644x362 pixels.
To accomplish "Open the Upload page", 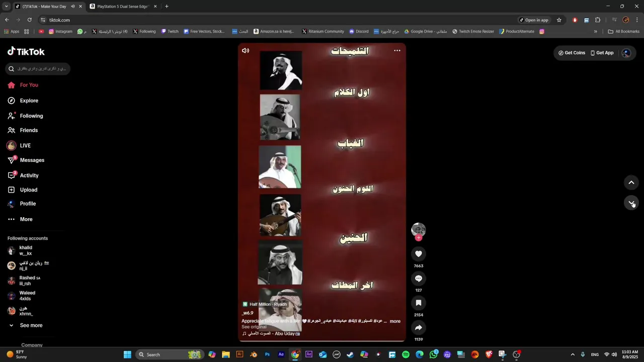I will pos(23,190).
